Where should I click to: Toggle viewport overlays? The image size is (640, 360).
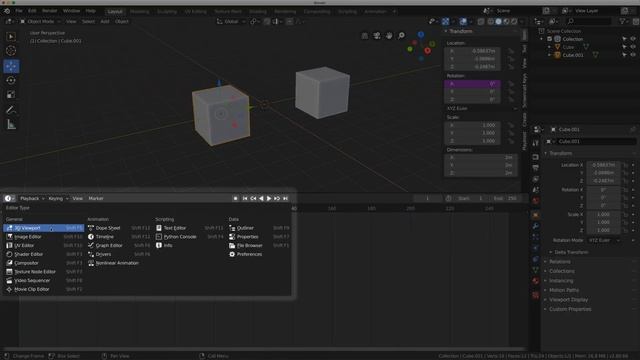(463, 22)
